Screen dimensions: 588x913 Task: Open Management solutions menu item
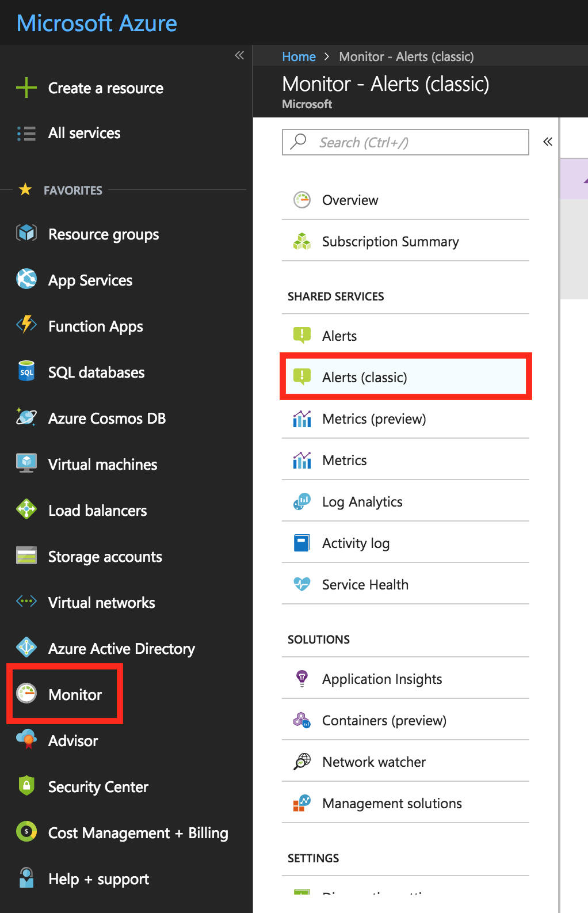406,803
